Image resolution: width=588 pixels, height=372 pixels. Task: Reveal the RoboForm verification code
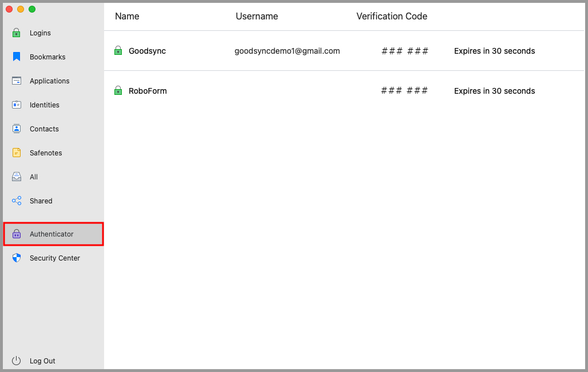[x=404, y=91]
